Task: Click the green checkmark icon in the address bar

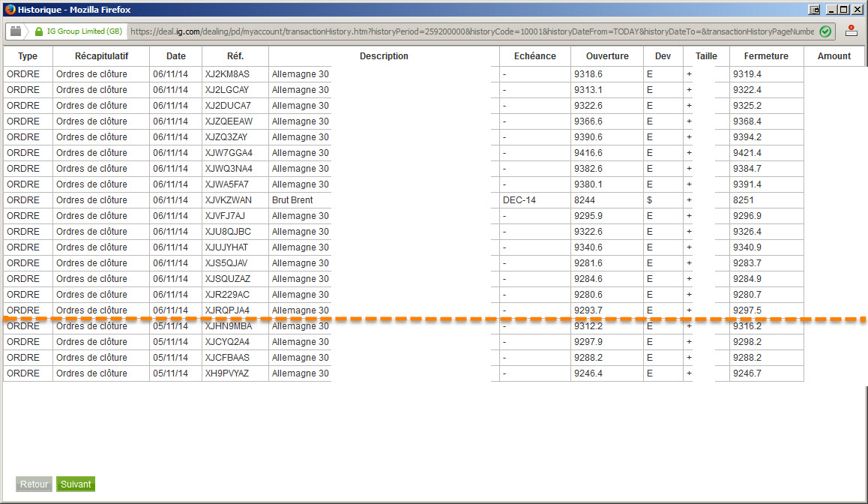Action: 825,31
